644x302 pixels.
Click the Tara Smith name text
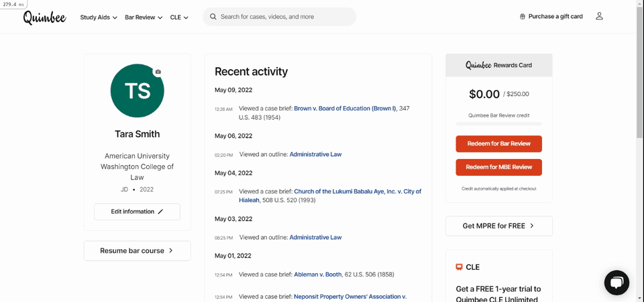[137, 134]
